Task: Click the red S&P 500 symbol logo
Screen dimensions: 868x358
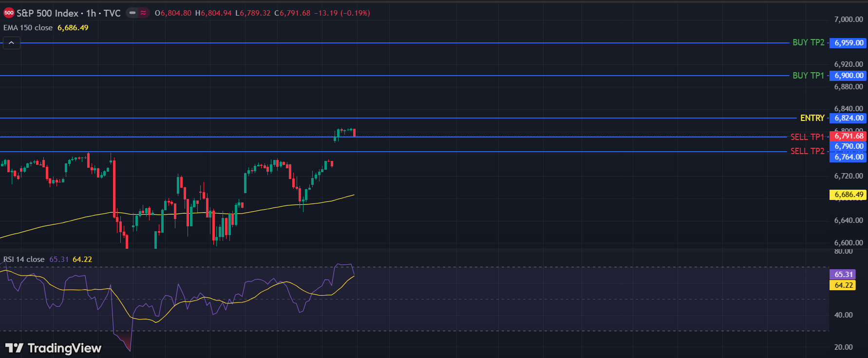Action: click(x=9, y=13)
